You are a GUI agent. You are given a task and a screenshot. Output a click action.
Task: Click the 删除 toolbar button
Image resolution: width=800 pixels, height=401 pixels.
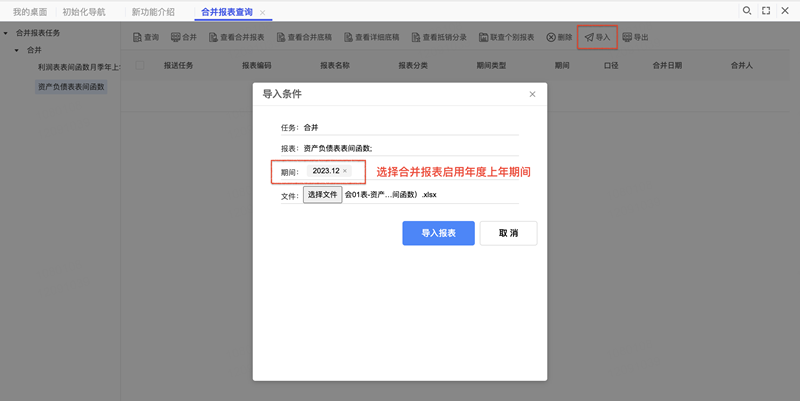click(559, 37)
